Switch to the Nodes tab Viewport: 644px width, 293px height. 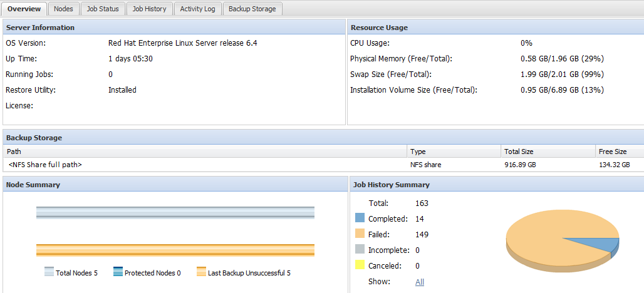point(63,9)
